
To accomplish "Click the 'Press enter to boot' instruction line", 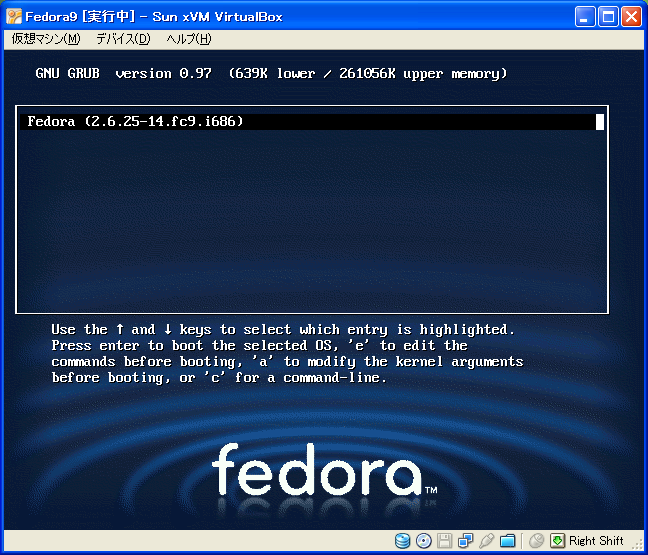I will pyautogui.click(x=260, y=345).
